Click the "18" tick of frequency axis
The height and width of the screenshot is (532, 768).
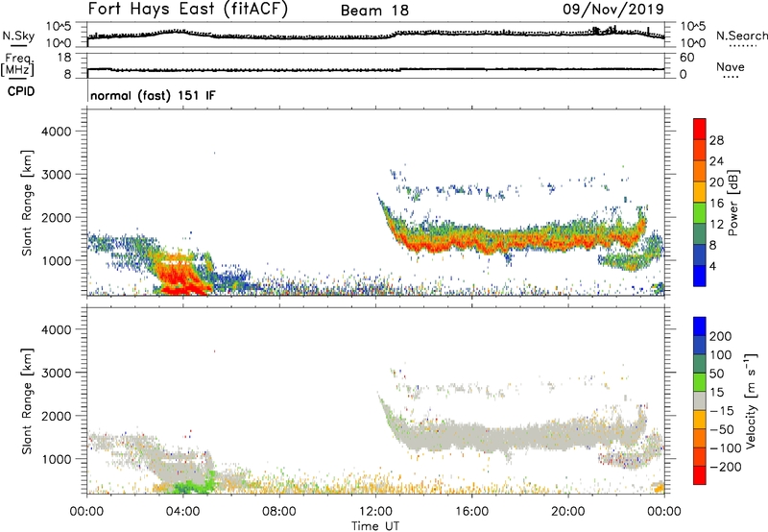pos(63,58)
